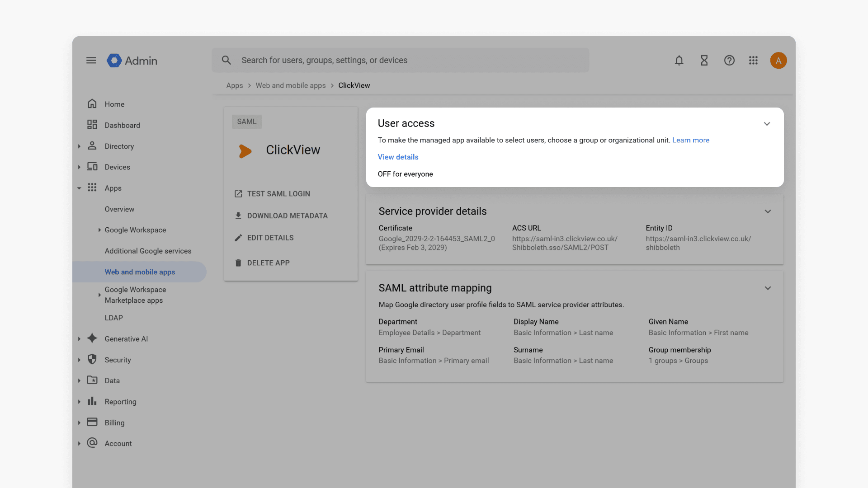Open the Google apps grid launcher
Image resolution: width=868 pixels, height=488 pixels.
coord(753,61)
